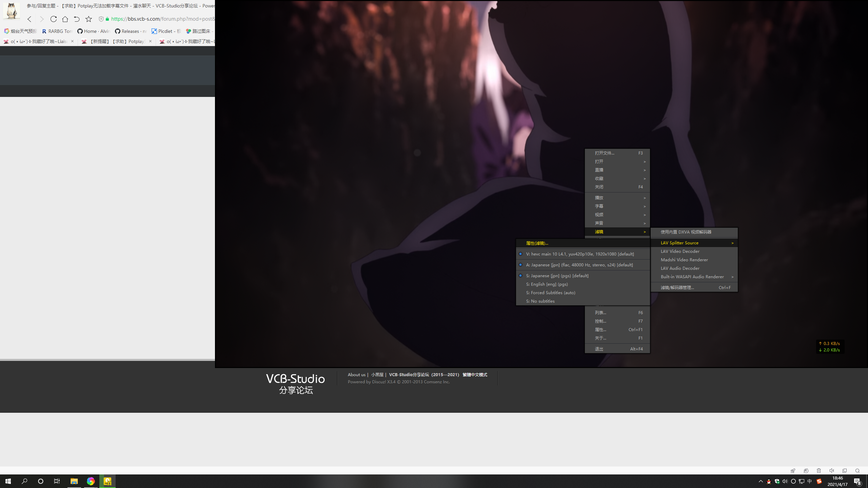The image size is (868, 488).
Task: Select 使用内置 DXVA 视频解码器
Action: 694,232
